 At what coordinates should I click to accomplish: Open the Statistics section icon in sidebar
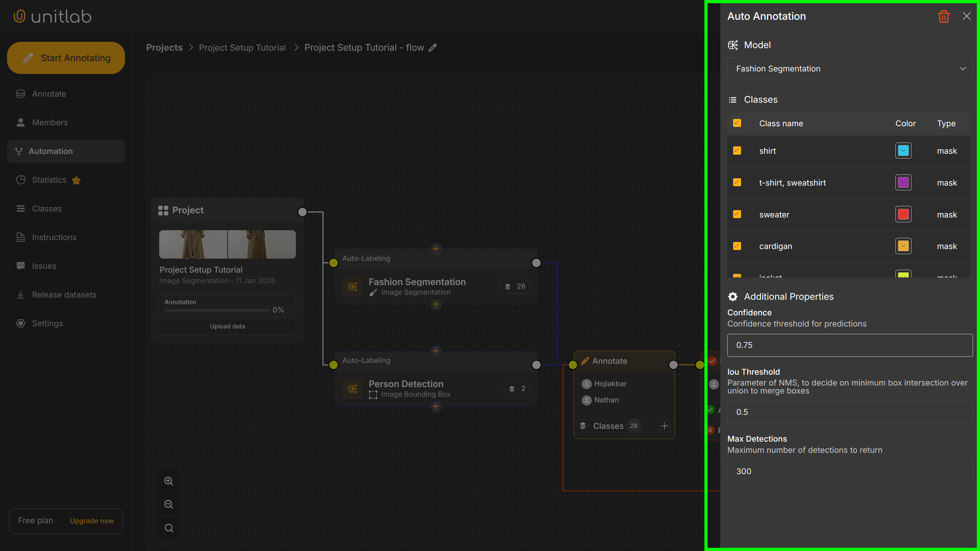point(21,180)
